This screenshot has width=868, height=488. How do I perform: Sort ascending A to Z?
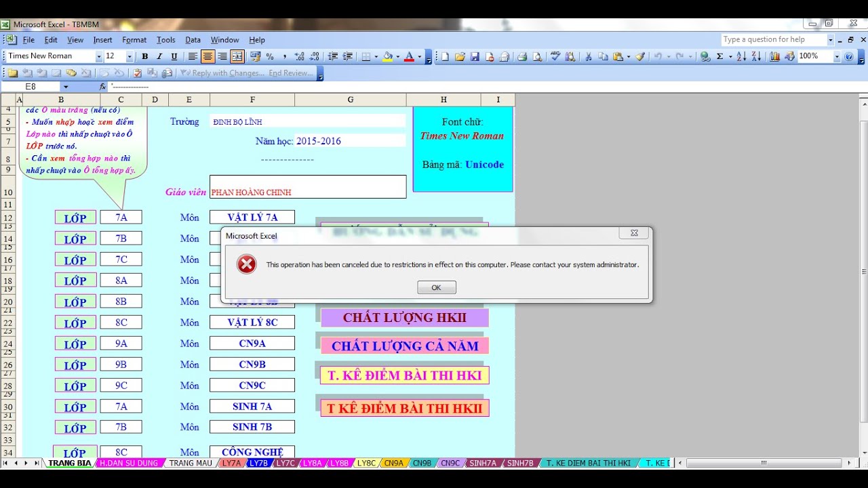click(x=741, y=56)
